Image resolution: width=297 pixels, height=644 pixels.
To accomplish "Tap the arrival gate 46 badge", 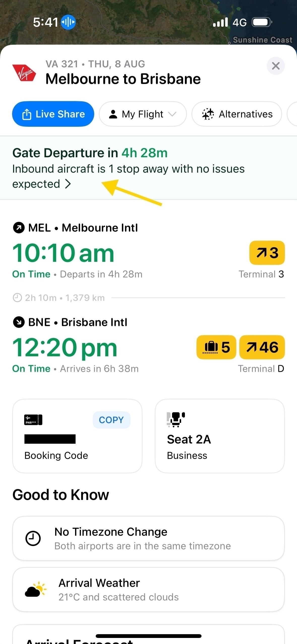I will coord(262,347).
